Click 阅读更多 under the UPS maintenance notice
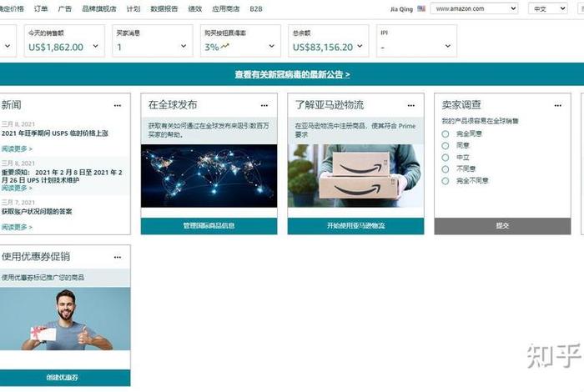The height and width of the screenshot is (392, 584). (x=17, y=188)
